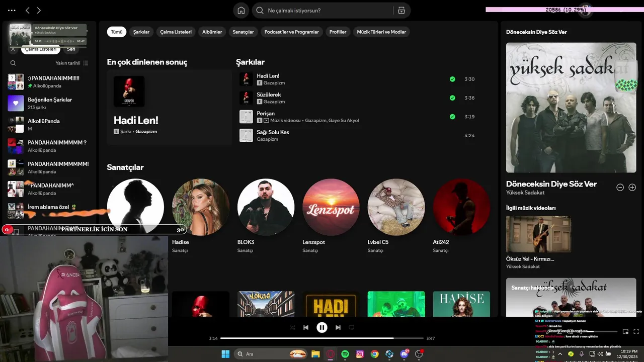Screen dimensions: 644x362
Task: Switch to the Albümler filter
Action: point(212,32)
